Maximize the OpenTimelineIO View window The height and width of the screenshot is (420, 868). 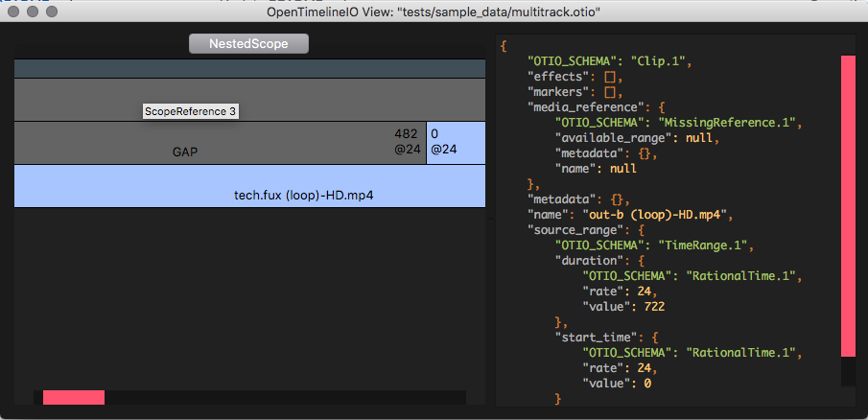(52, 12)
